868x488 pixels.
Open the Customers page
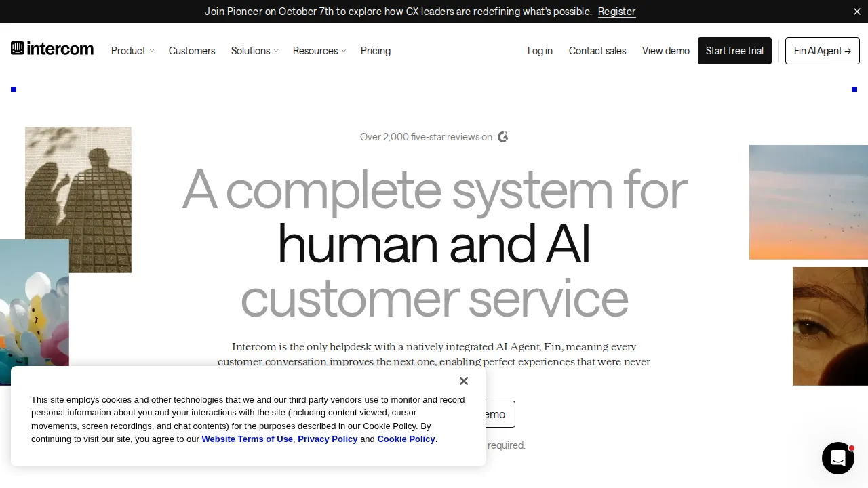coord(192,51)
